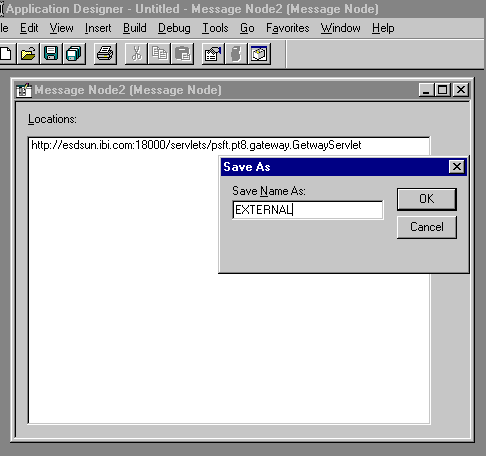The image size is (486, 456).
Task: Close the Save As dialog
Action: coord(457,166)
